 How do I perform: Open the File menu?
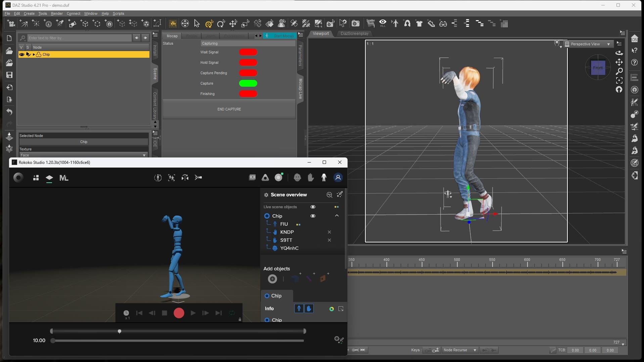[x=7, y=13]
